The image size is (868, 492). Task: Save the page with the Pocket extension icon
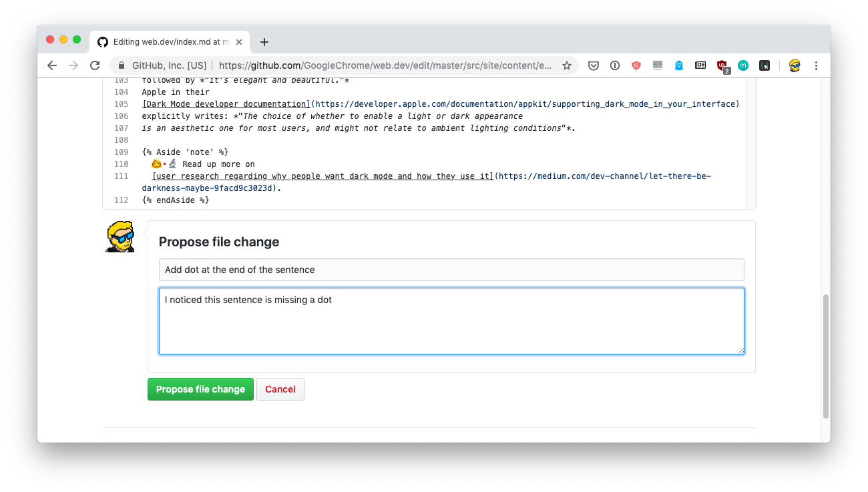[593, 65]
